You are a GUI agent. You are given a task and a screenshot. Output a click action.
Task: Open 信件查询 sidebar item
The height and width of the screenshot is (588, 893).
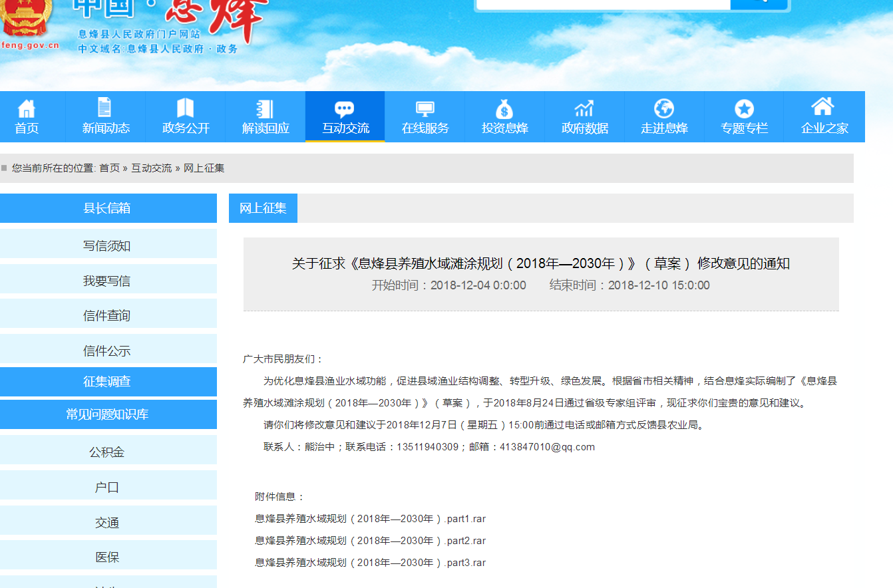(107, 315)
